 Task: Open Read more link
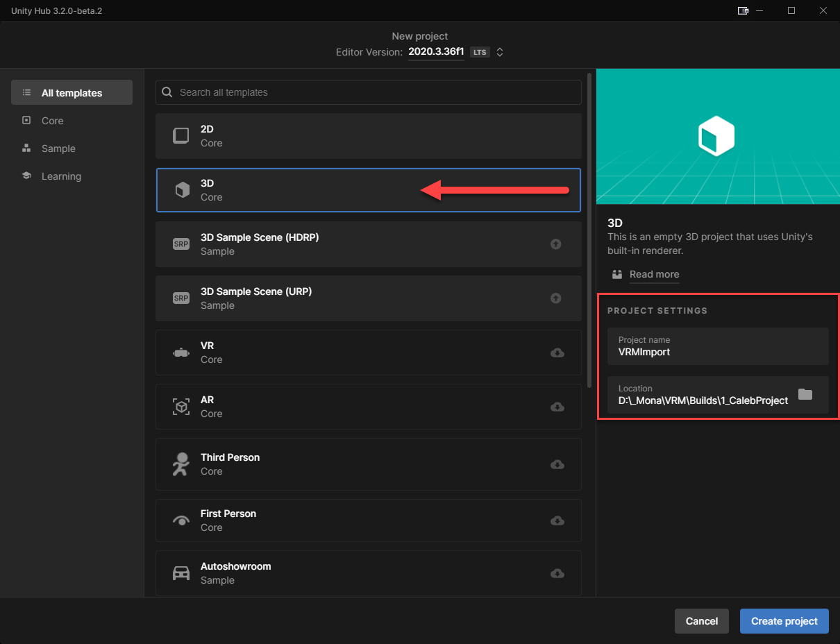[654, 274]
